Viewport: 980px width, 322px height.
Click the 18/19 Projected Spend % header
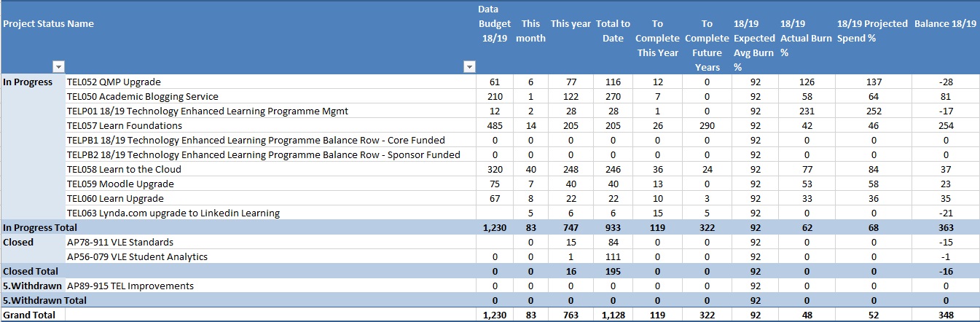pyautogui.click(x=871, y=31)
